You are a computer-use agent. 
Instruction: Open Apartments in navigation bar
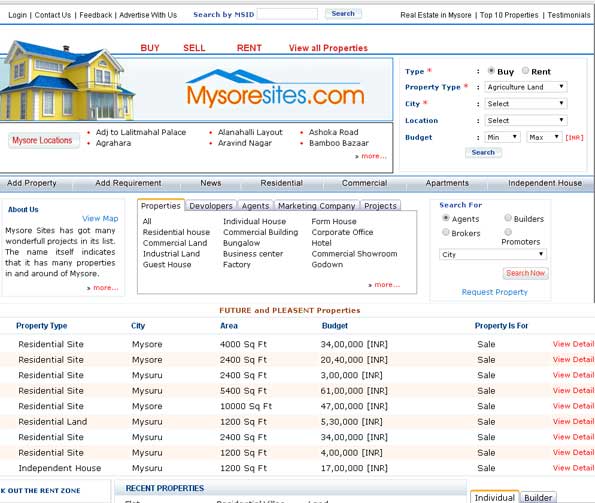(x=447, y=183)
